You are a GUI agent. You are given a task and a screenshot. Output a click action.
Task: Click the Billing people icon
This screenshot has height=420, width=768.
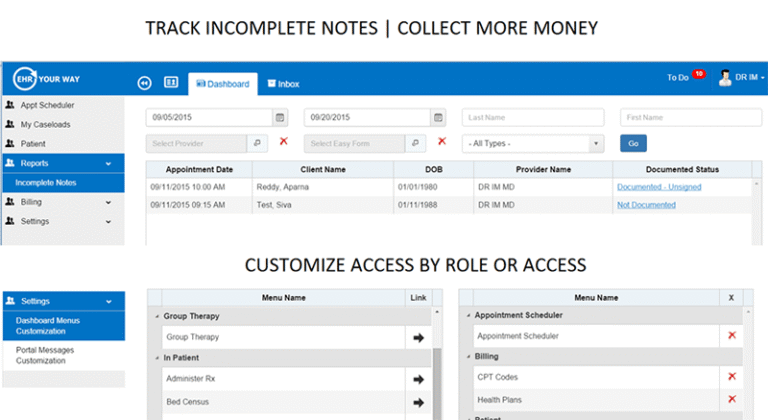point(10,201)
